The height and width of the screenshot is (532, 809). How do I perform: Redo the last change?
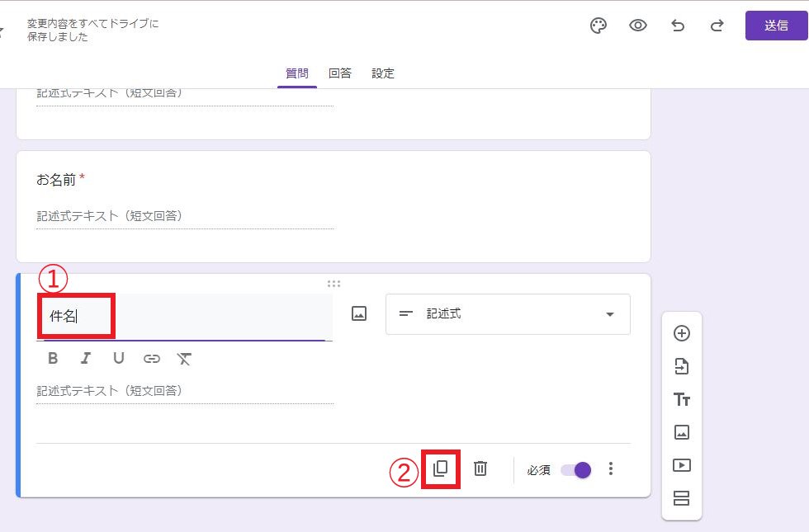click(x=717, y=26)
